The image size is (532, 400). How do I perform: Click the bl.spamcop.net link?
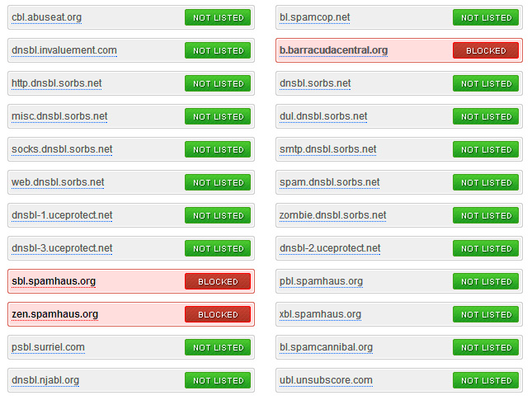(314, 17)
